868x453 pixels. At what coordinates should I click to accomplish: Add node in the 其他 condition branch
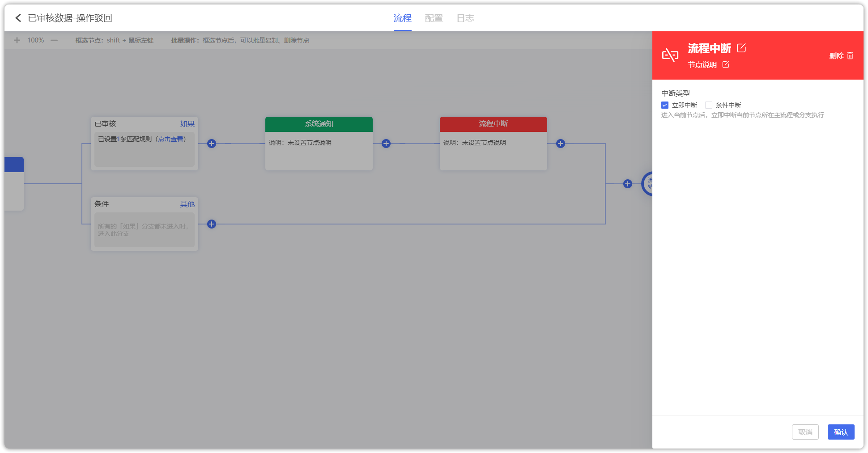212,224
